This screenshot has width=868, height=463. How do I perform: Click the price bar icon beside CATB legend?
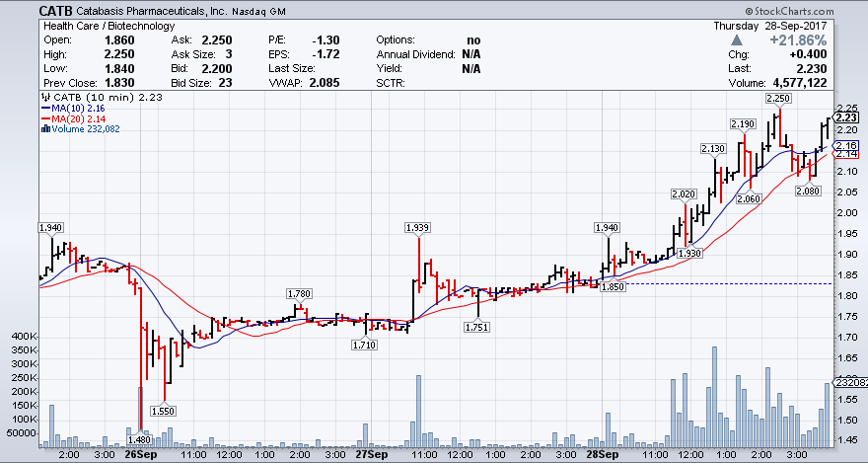(x=43, y=97)
